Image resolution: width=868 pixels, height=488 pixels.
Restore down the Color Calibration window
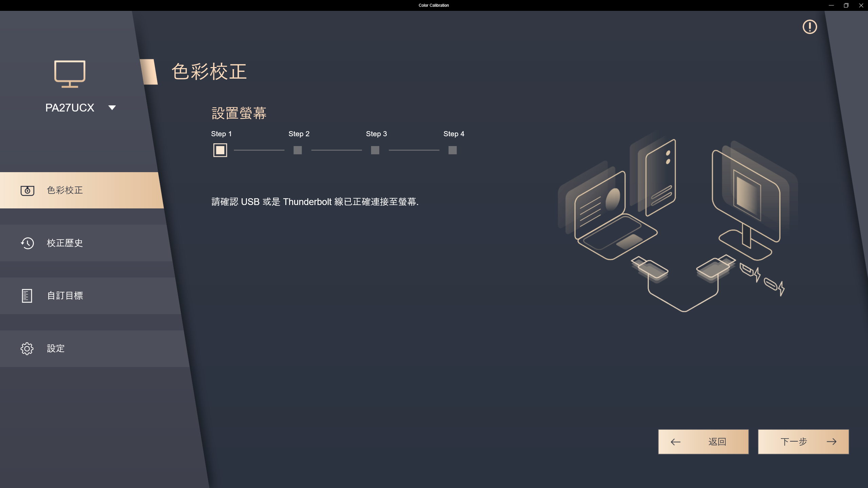tap(846, 5)
